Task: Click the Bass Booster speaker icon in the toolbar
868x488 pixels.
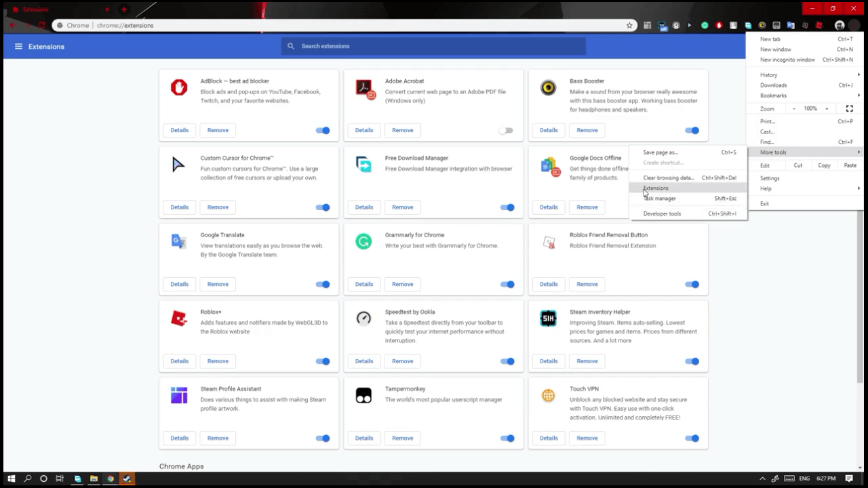Action: pos(762,25)
